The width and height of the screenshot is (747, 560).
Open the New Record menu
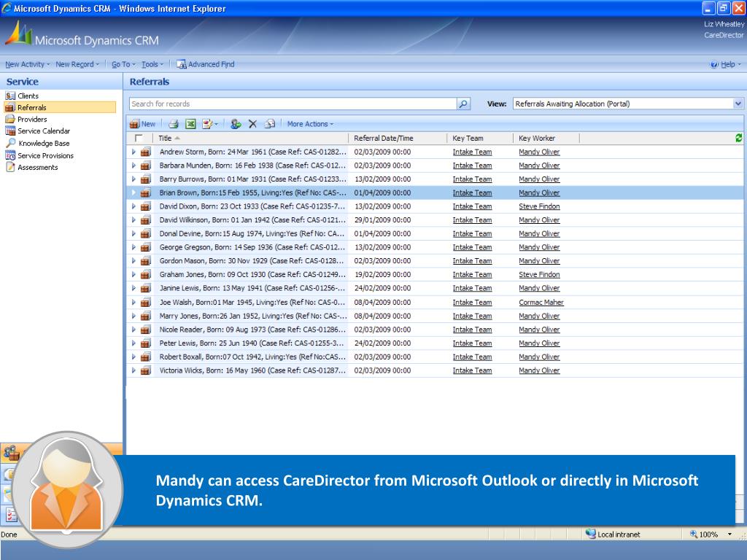[x=77, y=64]
